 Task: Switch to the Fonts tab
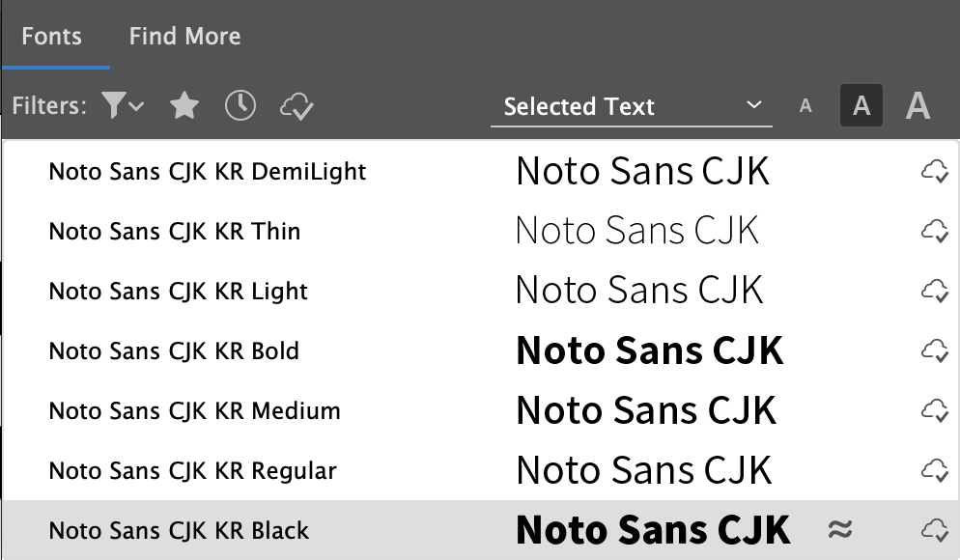tap(51, 36)
